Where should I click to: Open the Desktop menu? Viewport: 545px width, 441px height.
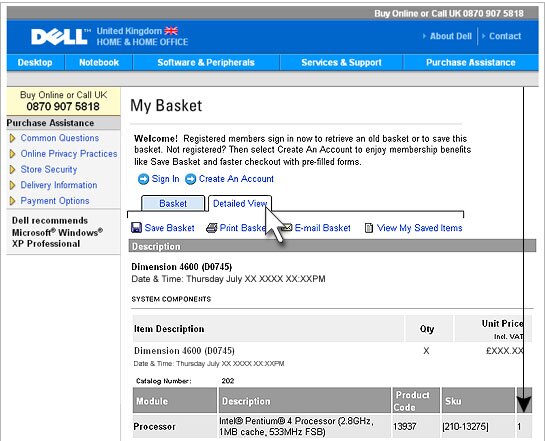35,63
